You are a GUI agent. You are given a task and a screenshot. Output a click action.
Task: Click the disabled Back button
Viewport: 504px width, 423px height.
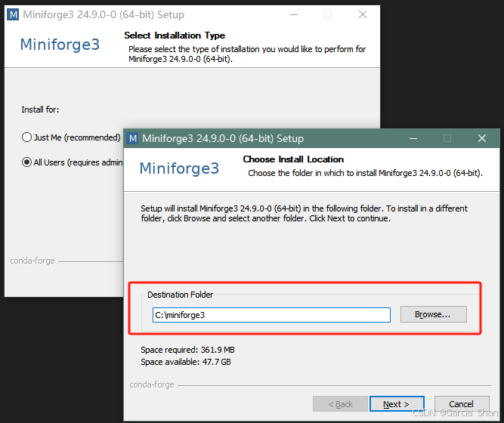click(x=340, y=403)
